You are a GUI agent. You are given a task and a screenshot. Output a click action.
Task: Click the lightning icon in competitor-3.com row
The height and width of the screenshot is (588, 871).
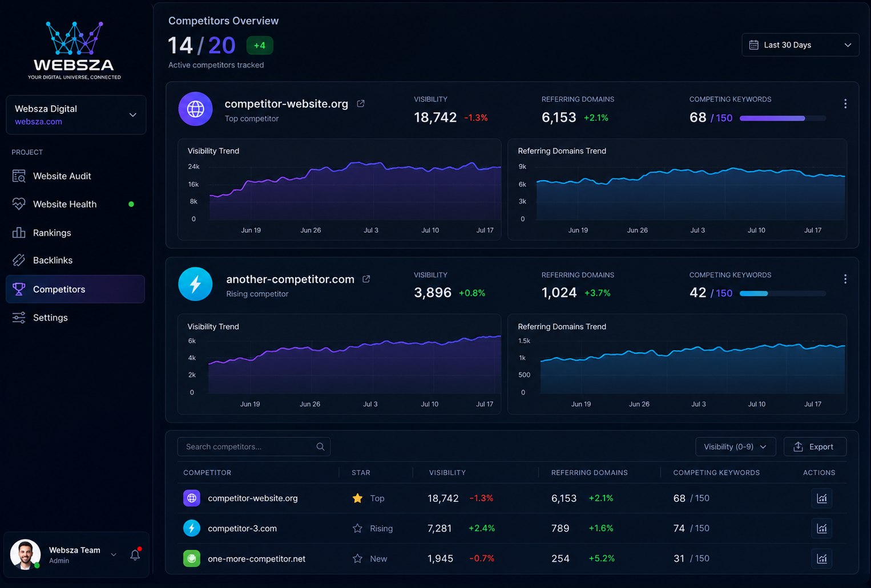point(192,528)
